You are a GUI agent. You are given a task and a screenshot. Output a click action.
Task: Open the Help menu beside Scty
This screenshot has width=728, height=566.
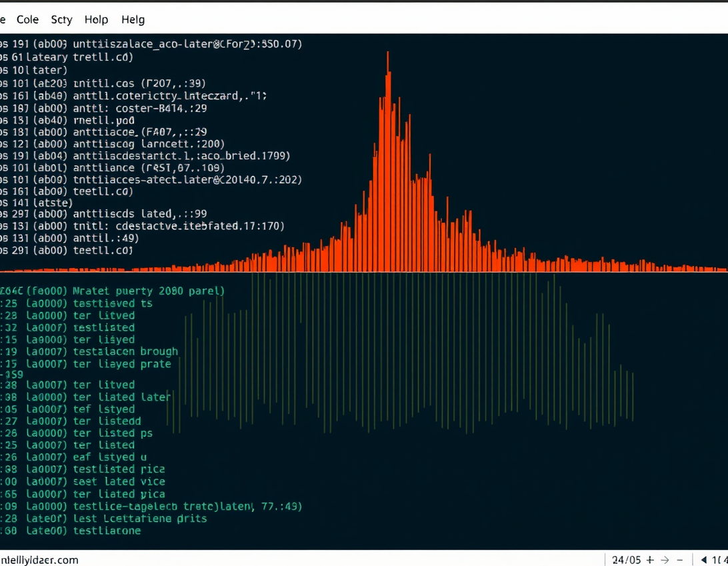96,19
